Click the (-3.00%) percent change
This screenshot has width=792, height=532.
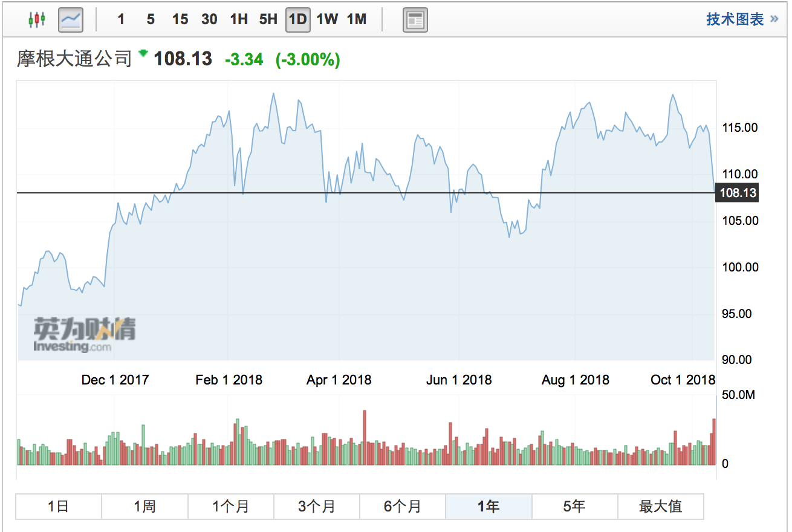(308, 59)
